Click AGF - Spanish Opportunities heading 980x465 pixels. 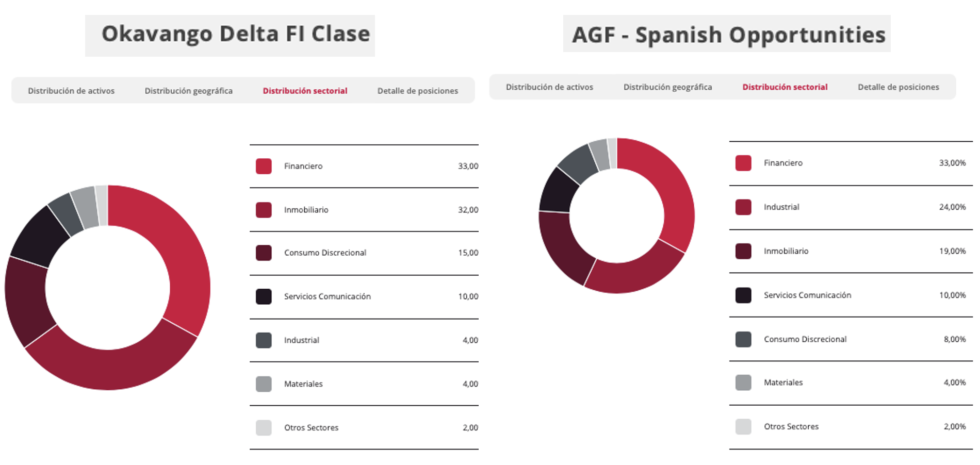coord(728,35)
